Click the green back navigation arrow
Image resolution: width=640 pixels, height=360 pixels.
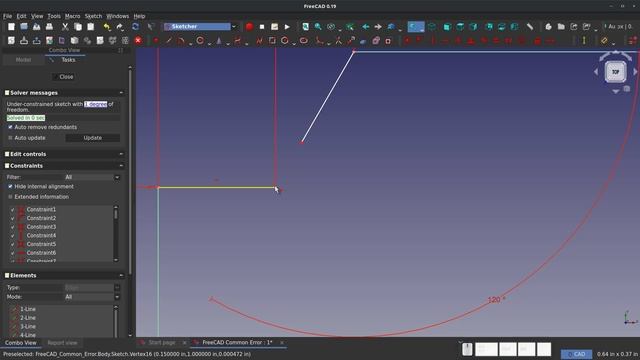pyautogui.click(x=365, y=27)
